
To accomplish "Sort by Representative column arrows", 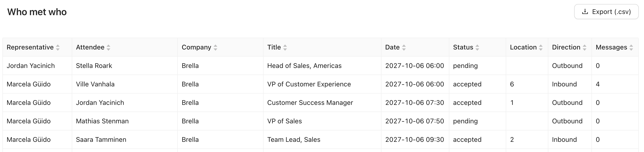I will click(58, 48).
